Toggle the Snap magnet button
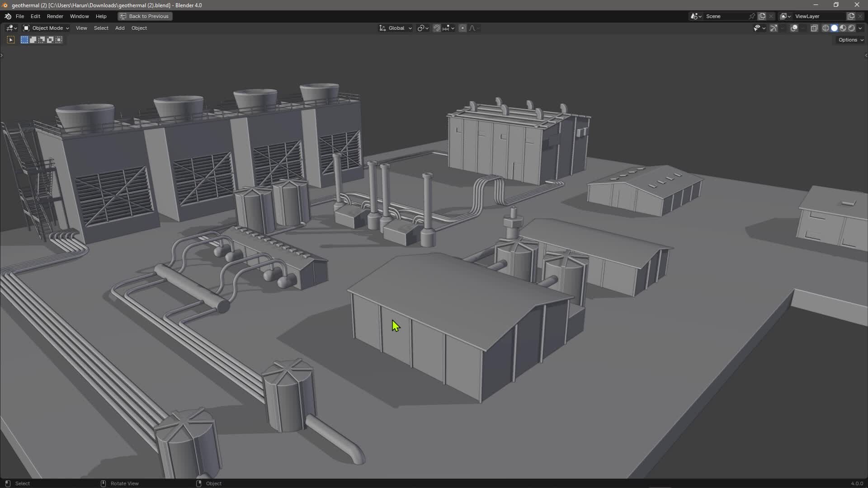This screenshot has height=488, width=868. click(436, 28)
